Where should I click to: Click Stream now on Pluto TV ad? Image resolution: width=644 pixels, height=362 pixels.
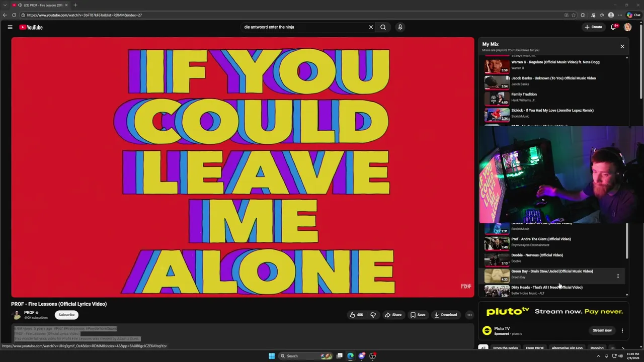pyautogui.click(x=602, y=330)
